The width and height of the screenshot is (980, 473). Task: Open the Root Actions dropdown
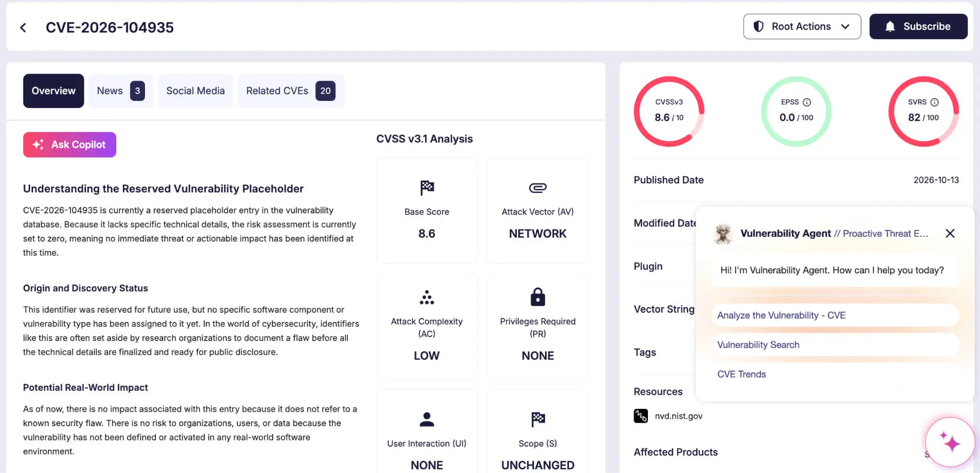point(802,26)
